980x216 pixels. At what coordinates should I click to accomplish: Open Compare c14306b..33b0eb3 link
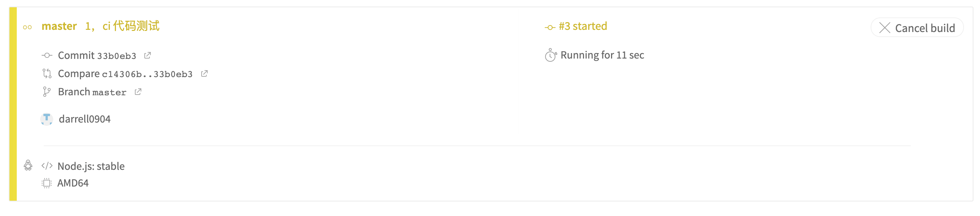(125, 74)
